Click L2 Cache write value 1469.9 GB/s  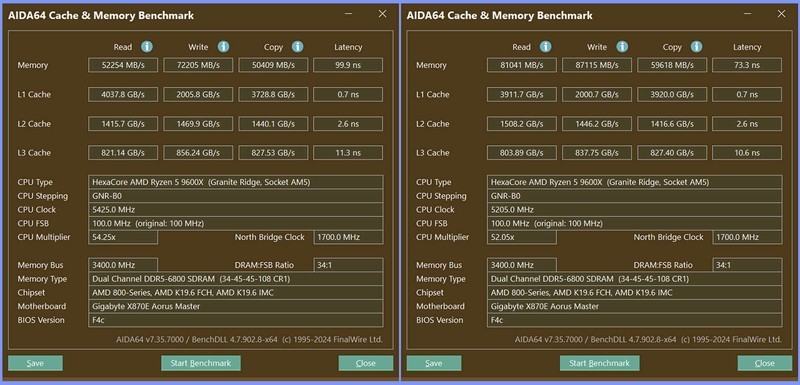[x=198, y=124]
